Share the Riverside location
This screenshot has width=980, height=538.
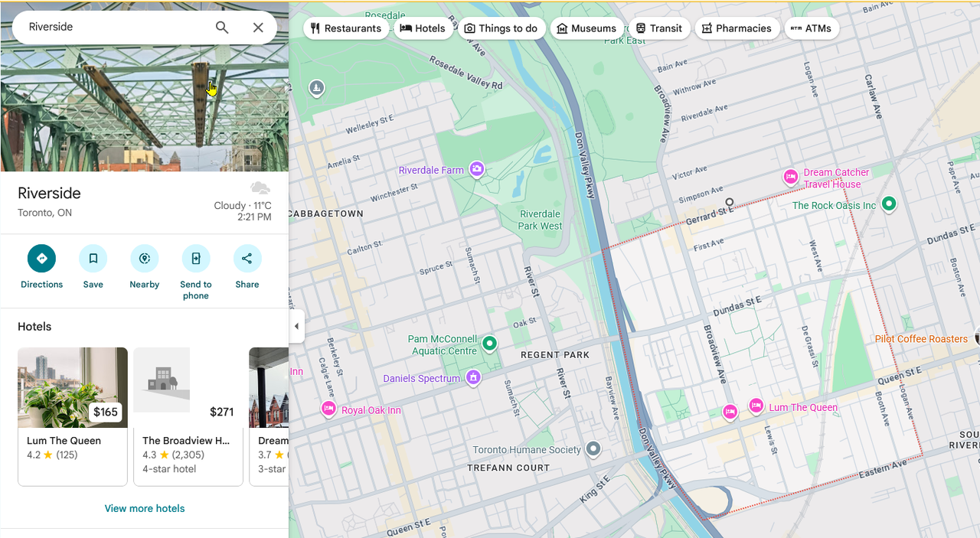(247, 259)
